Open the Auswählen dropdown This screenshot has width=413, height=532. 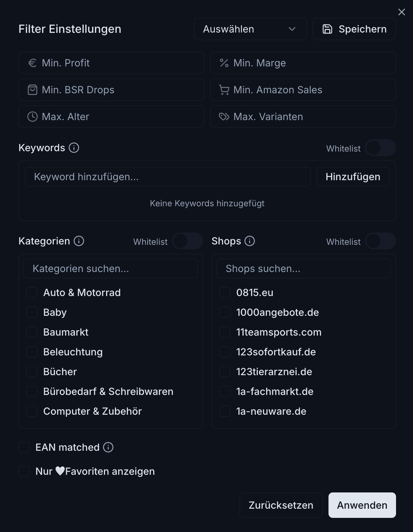pos(250,29)
